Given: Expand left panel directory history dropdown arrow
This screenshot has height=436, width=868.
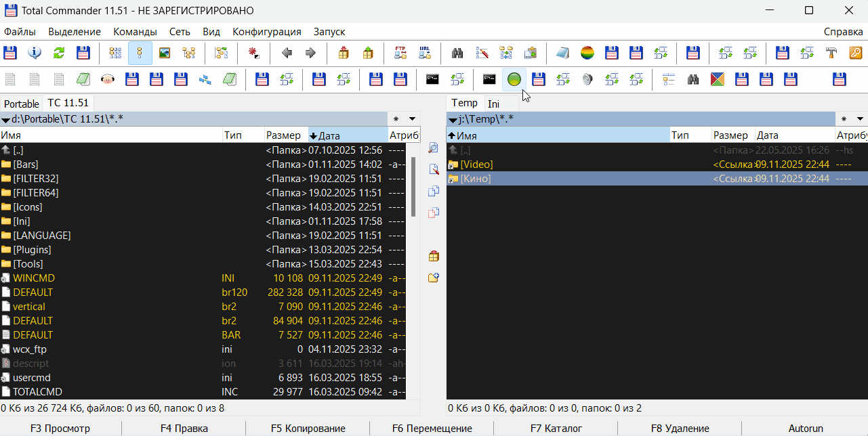Looking at the screenshot, I should pyautogui.click(x=413, y=119).
